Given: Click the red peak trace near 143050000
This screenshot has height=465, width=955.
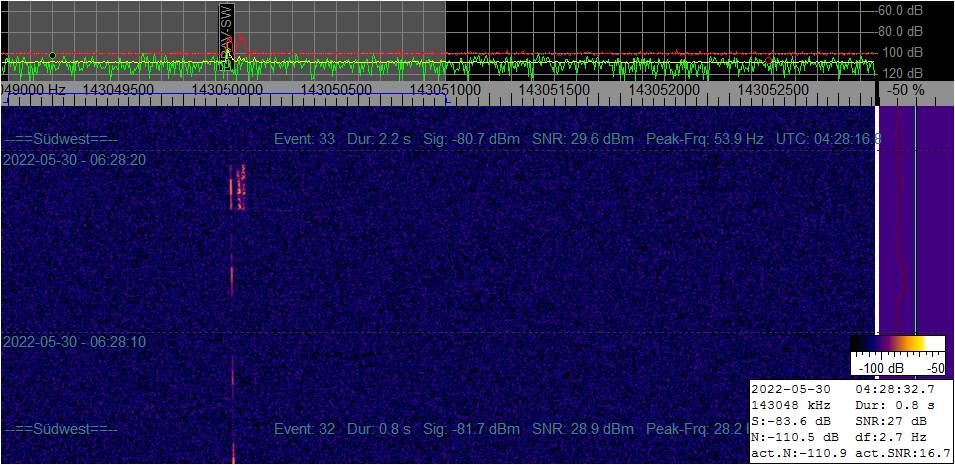Looking at the screenshot, I should tap(241, 43).
